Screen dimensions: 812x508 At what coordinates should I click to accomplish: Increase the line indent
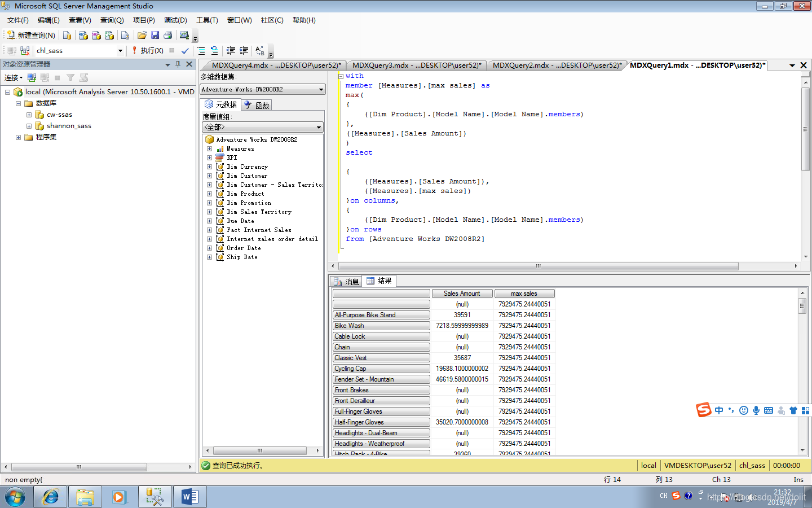tap(244, 50)
